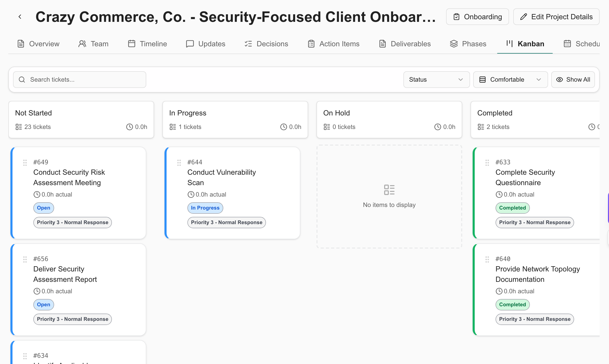Click the 0 tickets list icon
609x364 pixels.
[327, 127]
